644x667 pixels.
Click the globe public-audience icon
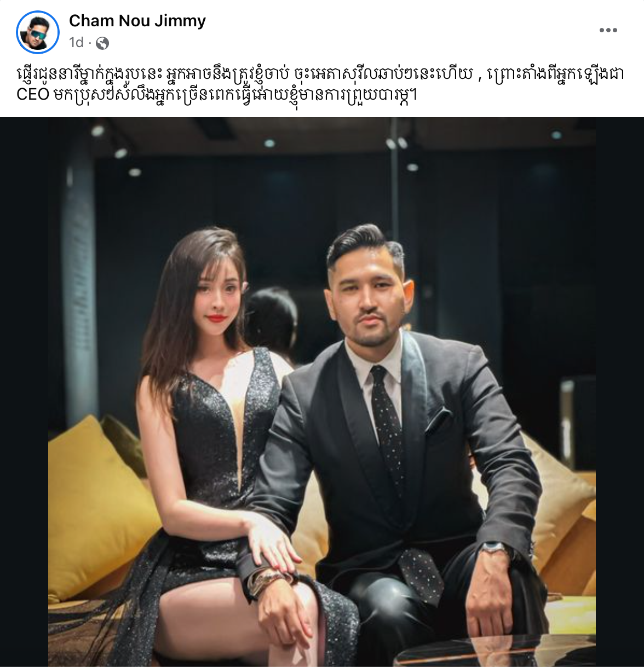coord(102,43)
